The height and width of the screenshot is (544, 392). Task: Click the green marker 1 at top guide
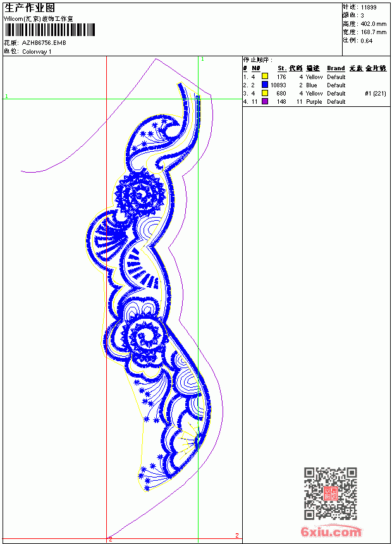(x=202, y=59)
